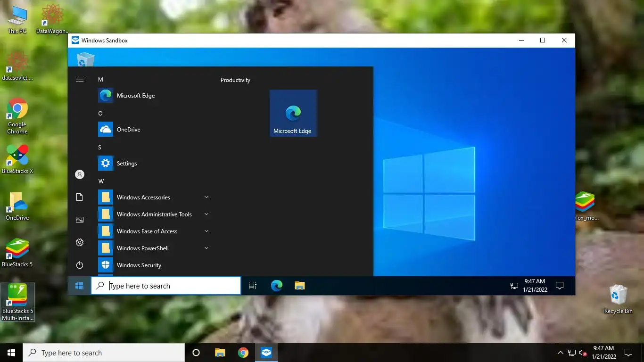Expand Windows Administrative Tools chevron
This screenshot has height=362, width=644.
206,214
